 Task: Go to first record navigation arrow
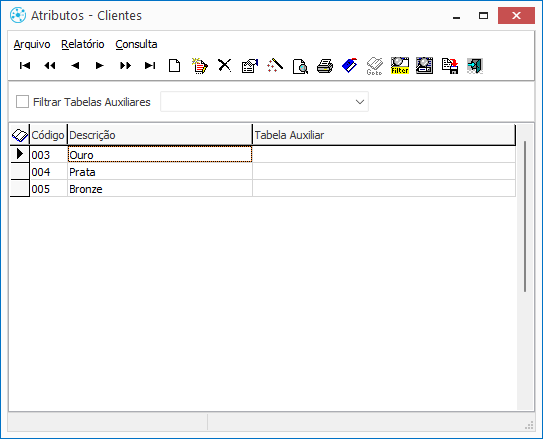pyautogui.click(x=25, y=65)
